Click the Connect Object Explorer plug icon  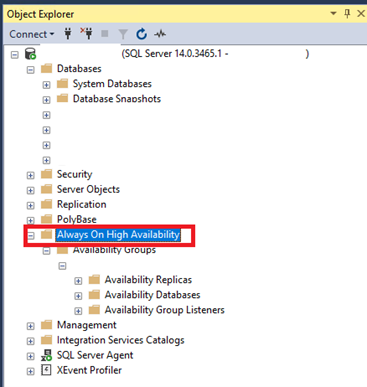point(68,34)
